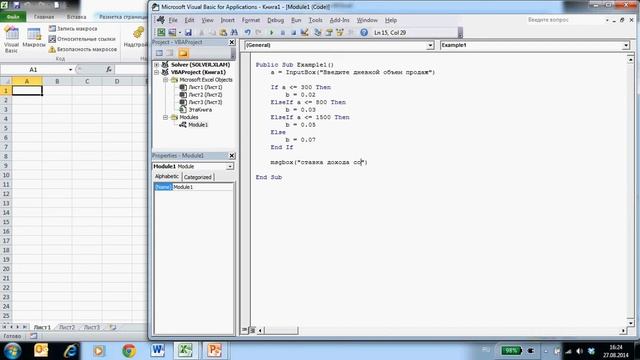The width and height of the screenshot is (640, 360).
Task: Open the File menu in VBA editor
Action: click(173, 20)
